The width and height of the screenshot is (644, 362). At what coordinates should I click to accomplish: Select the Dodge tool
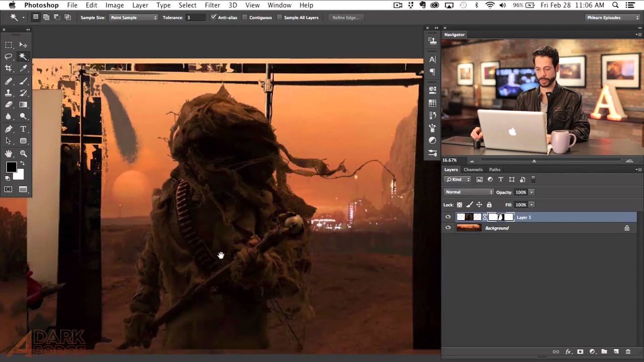[x=23, y=117]
